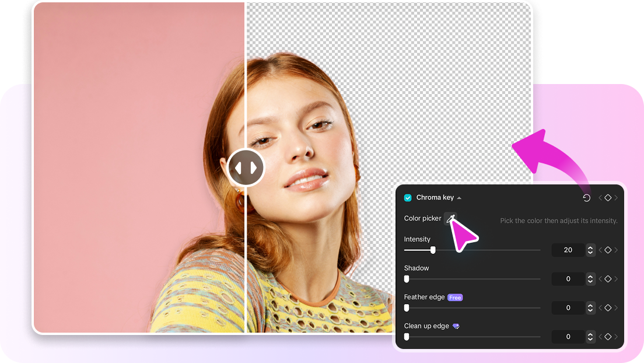The width and height of the screenshot is (644, 363).
Task: Select the Color picker eyedropper tool
Action: 450,218
